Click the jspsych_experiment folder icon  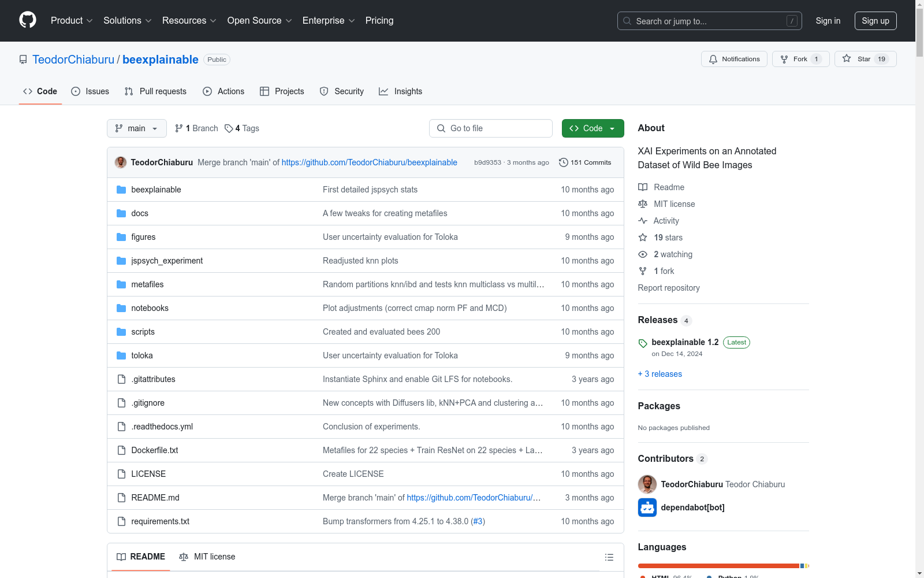[121, 261]
